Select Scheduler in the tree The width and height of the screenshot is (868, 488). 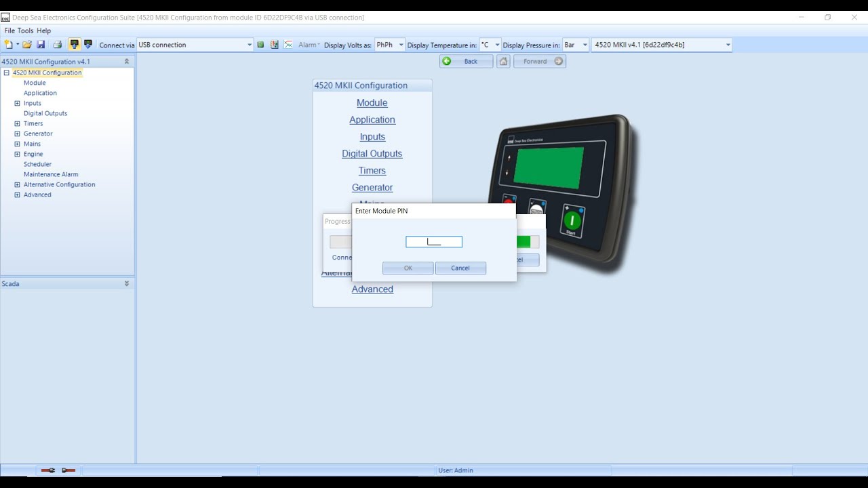click(x=37, y=164)
